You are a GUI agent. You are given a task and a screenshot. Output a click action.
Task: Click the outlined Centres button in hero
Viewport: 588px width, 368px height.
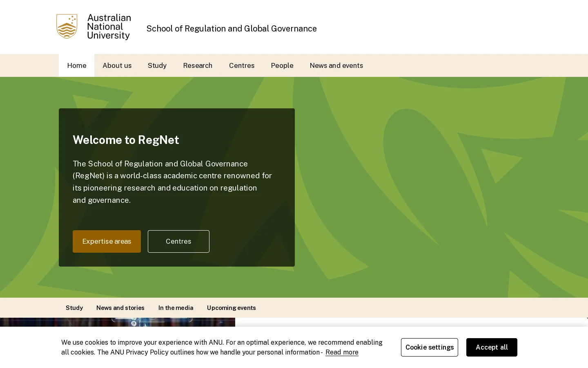tap(178, 241)
